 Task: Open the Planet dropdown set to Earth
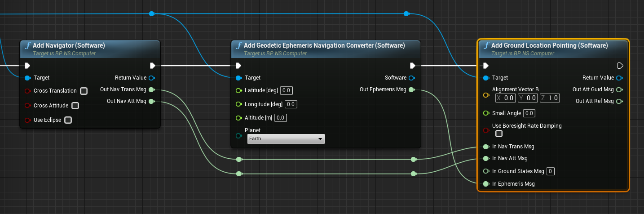click(286, 139)
